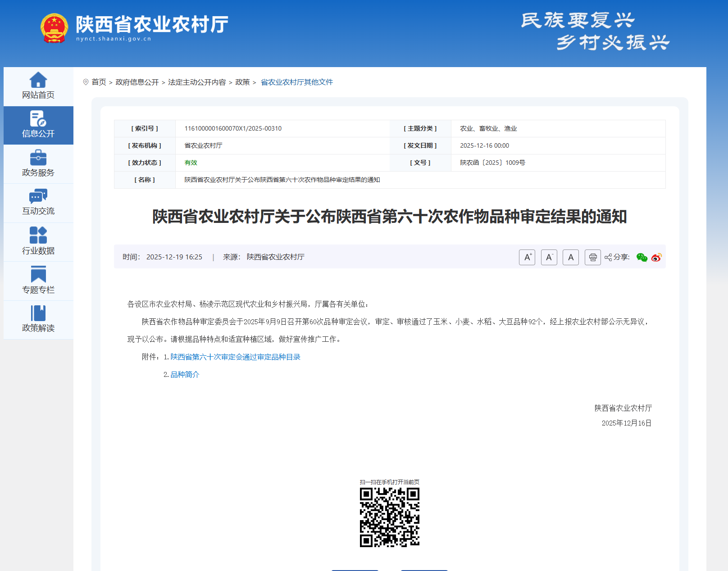Click the 专题专栏 bookmark icon
The image size is (728, 571).
(x=38, y=274)
